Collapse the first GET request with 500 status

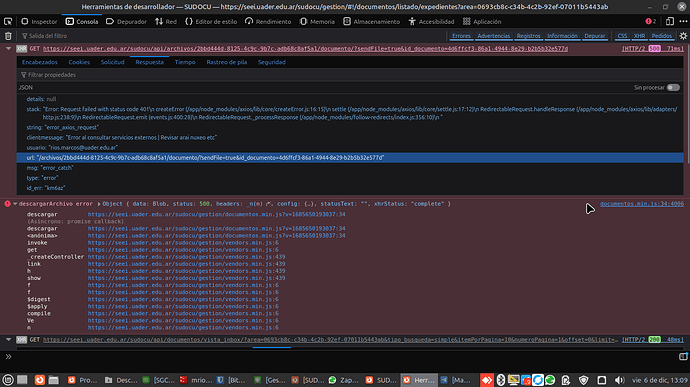[8, 49]
